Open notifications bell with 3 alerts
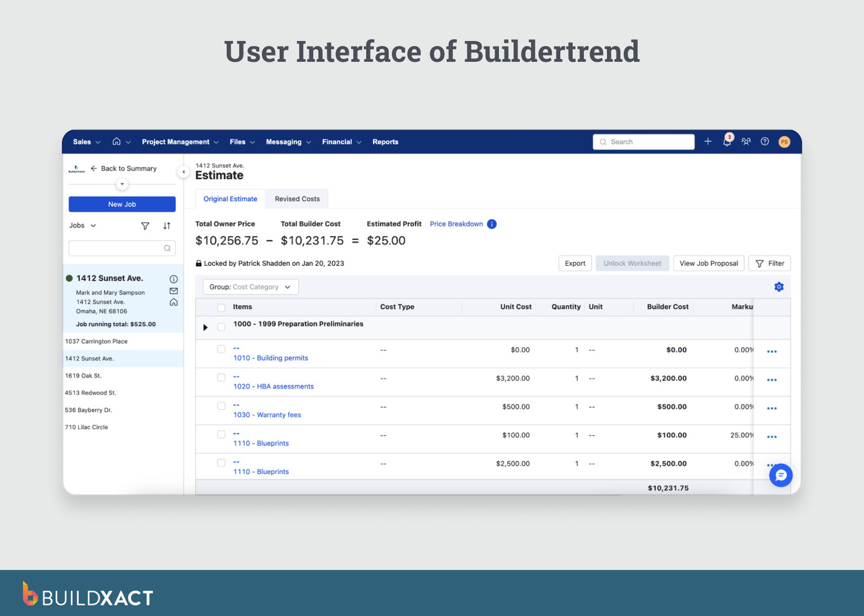The image size is (864, 616). pos(726,142)
